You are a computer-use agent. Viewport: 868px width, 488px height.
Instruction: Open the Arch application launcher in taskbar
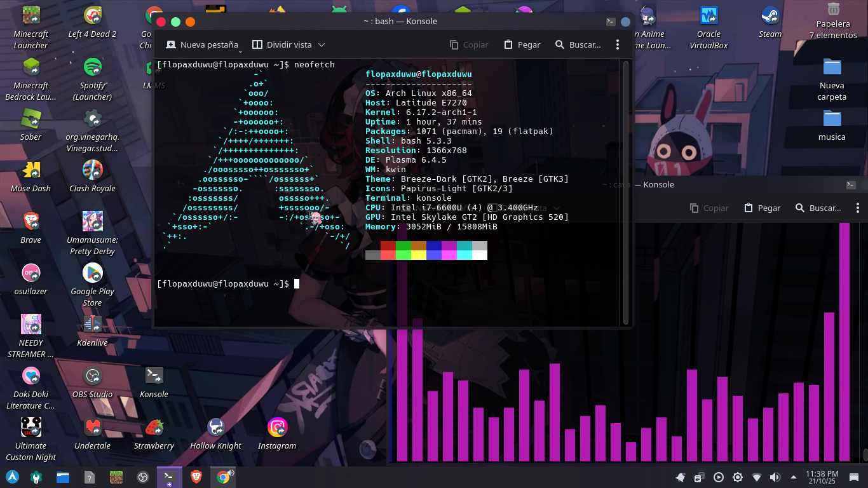[12, 477]
